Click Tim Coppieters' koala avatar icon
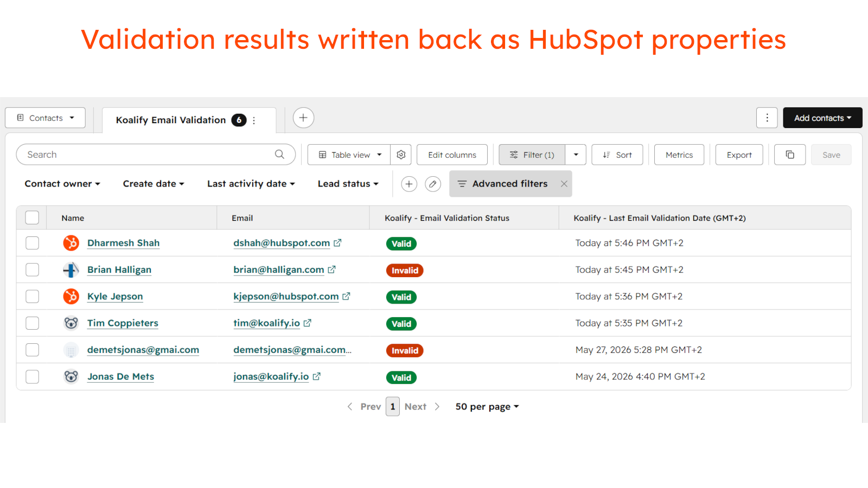This screenshot has width=868, height=488. pyautogui.click(x=71, y=323)
